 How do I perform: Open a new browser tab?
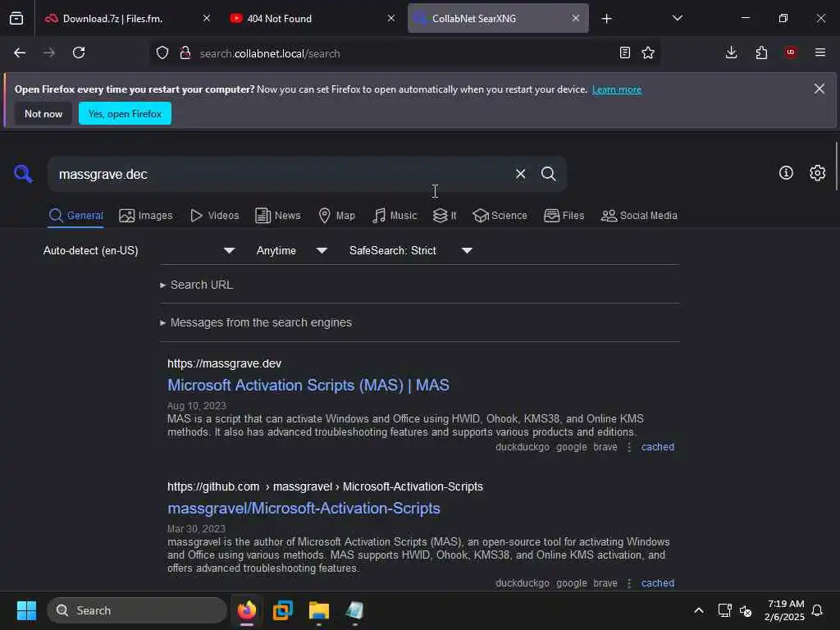606,19
